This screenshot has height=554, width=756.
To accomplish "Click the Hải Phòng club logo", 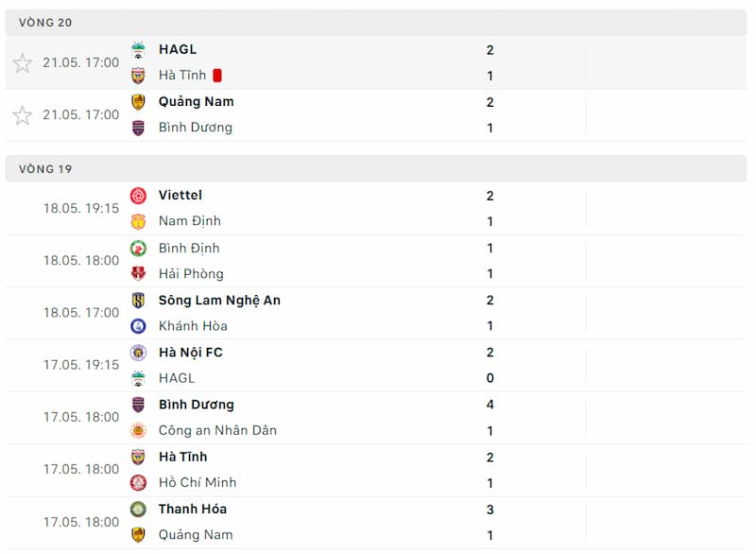I will tap(139, 274).
